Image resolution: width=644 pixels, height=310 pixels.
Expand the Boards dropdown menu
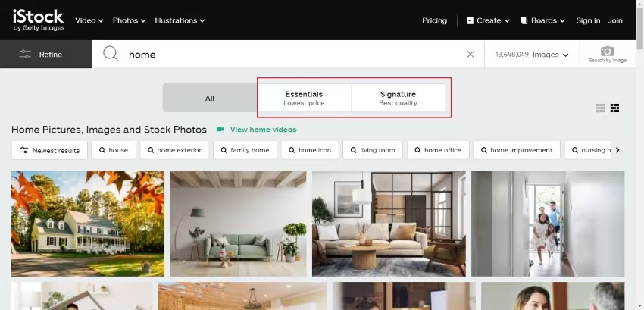[543, 20]
